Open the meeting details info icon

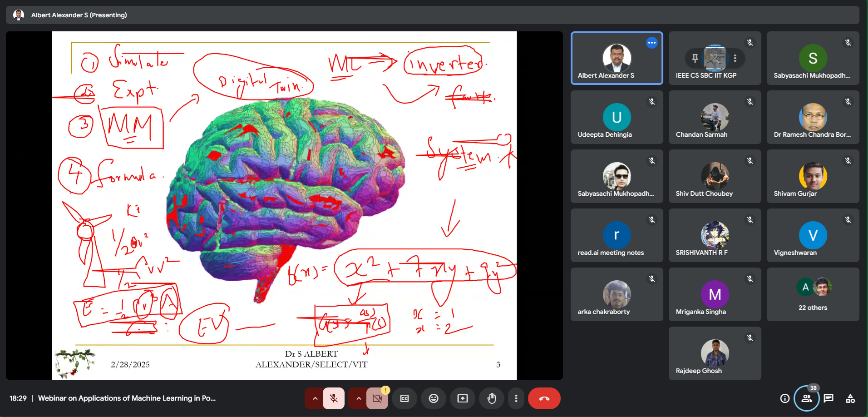784,398
